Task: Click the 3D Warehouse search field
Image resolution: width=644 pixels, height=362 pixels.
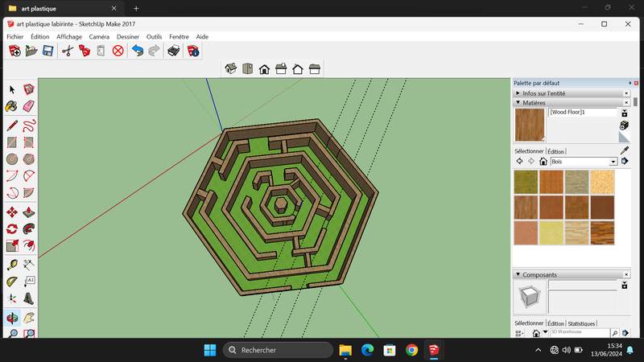Action: [x=579, y=332]
